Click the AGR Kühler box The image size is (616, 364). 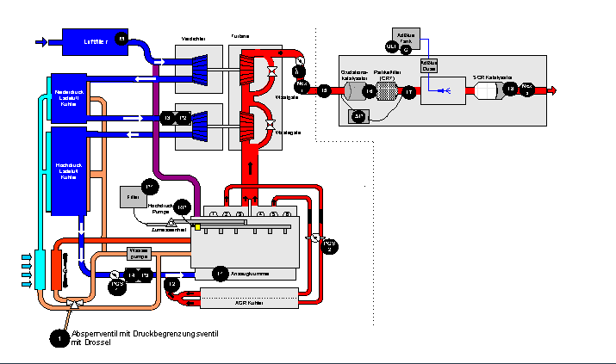[x=249, y=298]
